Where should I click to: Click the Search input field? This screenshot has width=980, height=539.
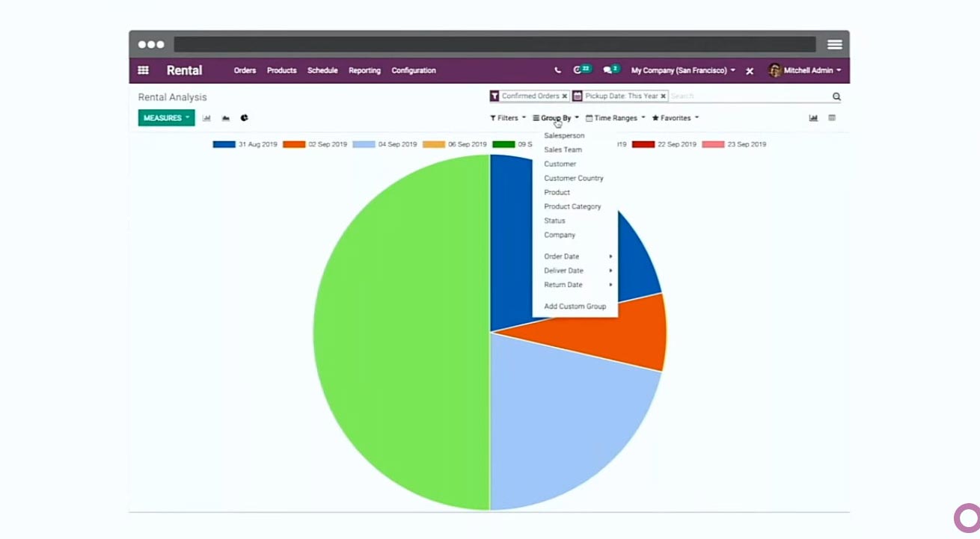tap(750, 96)
